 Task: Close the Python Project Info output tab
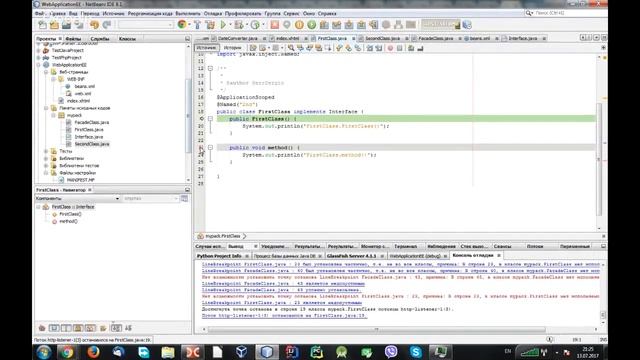click(x=247, y=256)
